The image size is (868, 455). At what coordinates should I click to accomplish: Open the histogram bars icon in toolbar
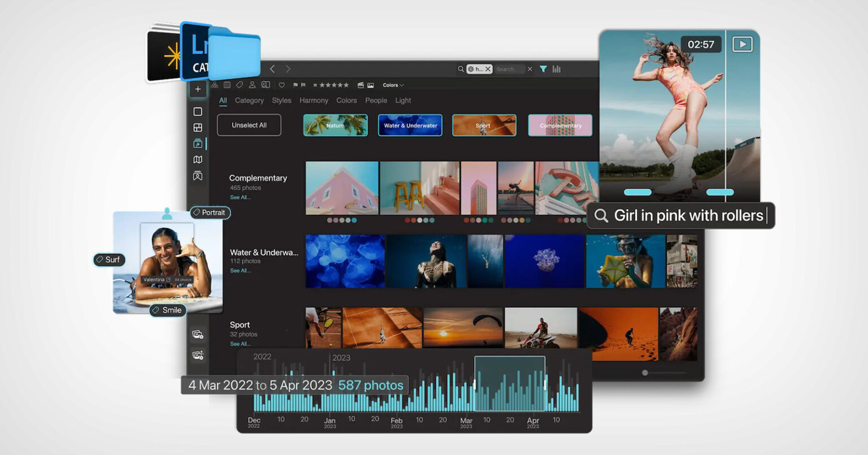(x=557, y=69)
